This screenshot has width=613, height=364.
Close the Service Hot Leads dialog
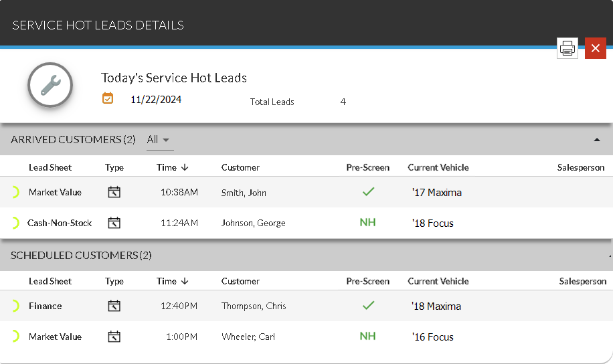(595, 49)
